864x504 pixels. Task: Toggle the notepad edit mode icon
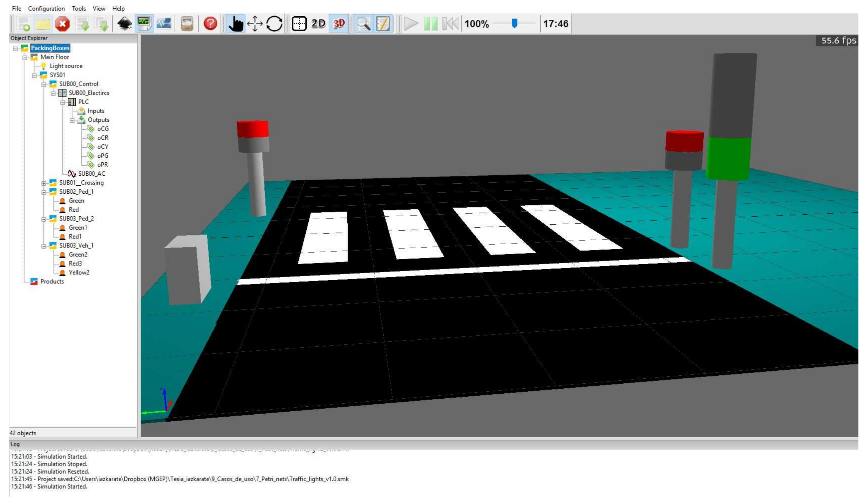click(x=383, y=24)
